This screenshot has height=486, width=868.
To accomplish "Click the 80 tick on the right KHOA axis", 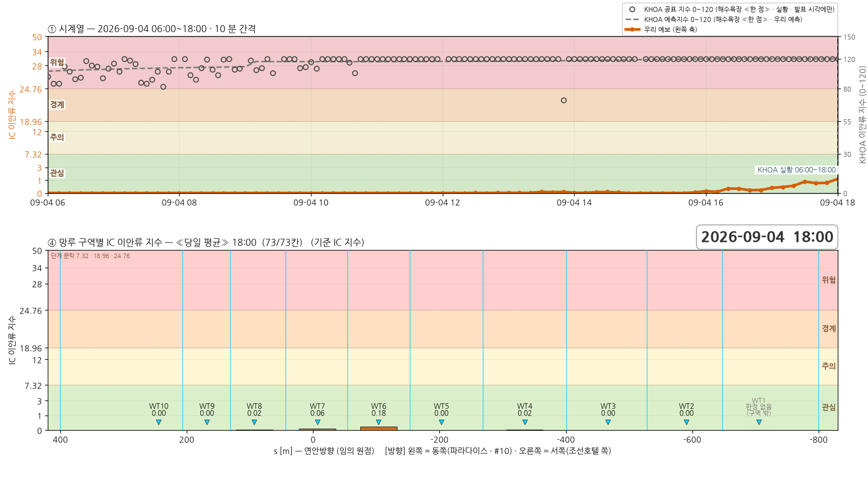I will [x=847, y=90].
